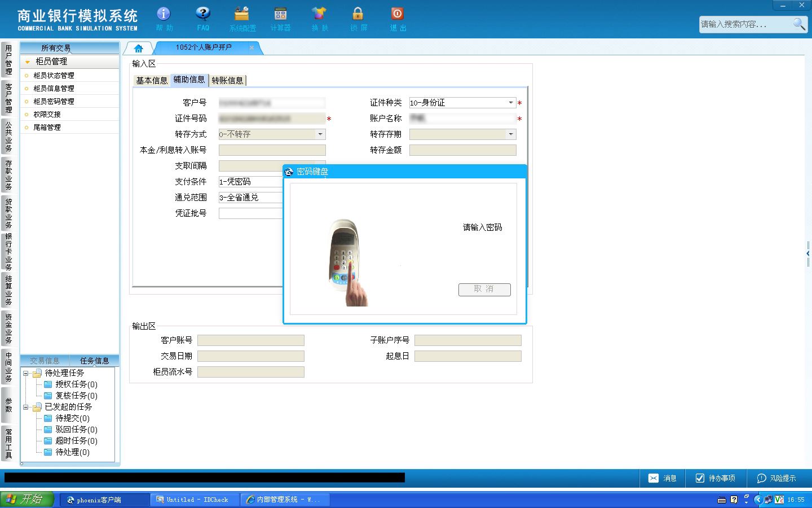This screenshot has height=508, width=812.
Task: Switch to 交易信息 panel tab
Action: (x=45, y=361)
